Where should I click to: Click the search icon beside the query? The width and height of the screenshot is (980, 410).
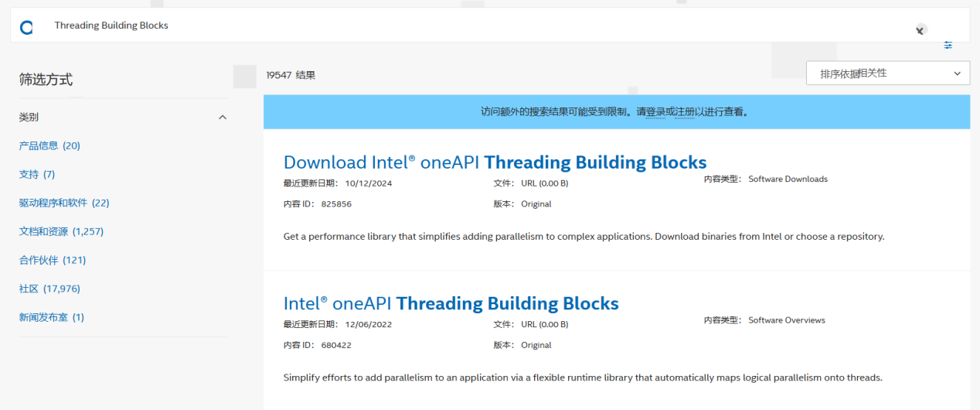point(26,28)
